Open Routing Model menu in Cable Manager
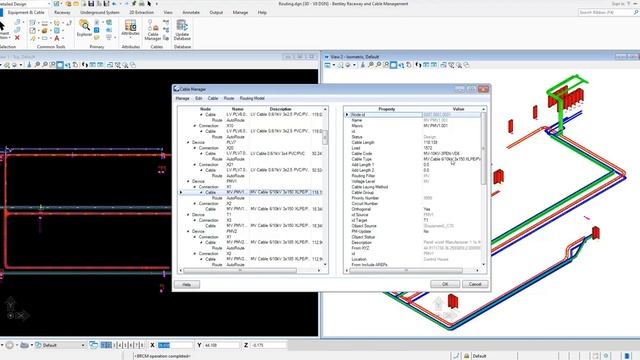 pyautogui.click(x=252, y=98)
